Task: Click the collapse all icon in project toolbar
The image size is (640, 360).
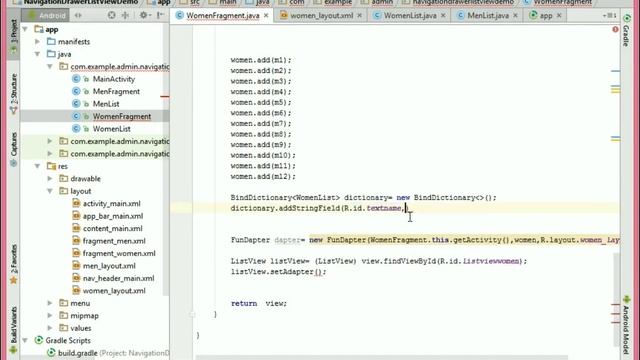Action: (125, 16)
